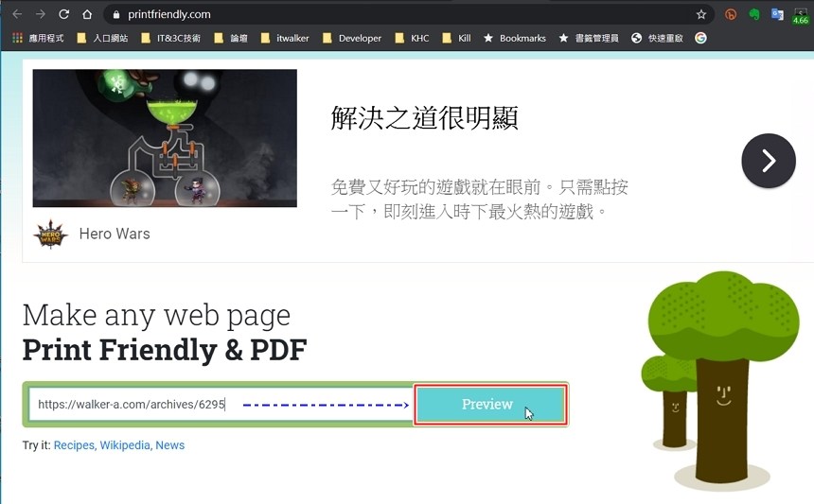Open the 應用程式 apps shortcut
The height and width of the screenshot is (504, 814).
pyautogui.click(x=38, y=38)
